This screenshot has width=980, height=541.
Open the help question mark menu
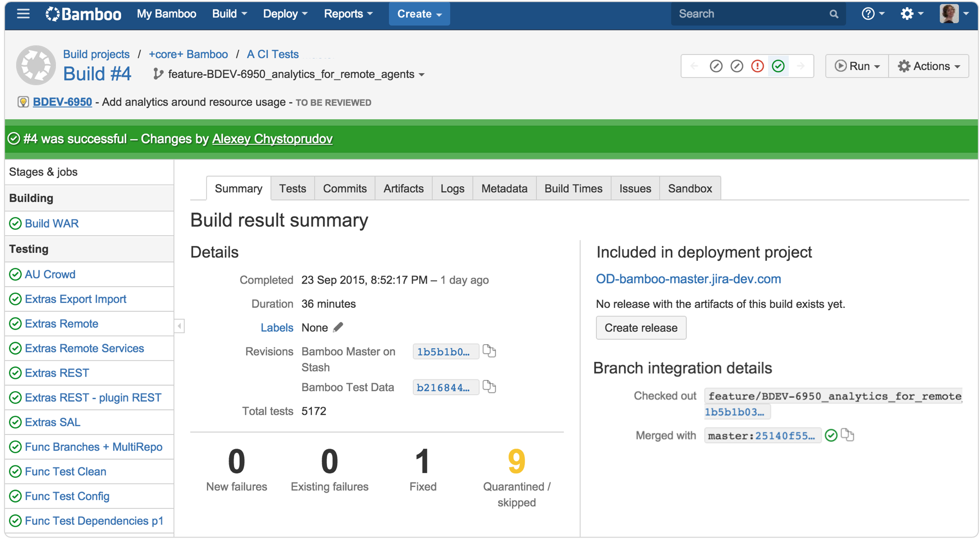pyautogui.click(x=873, y=14)
